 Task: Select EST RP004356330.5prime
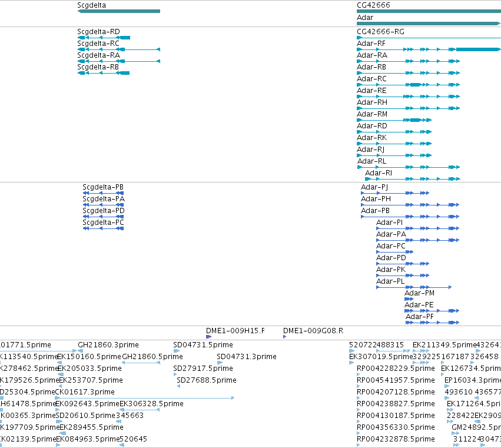coord(396,427)
